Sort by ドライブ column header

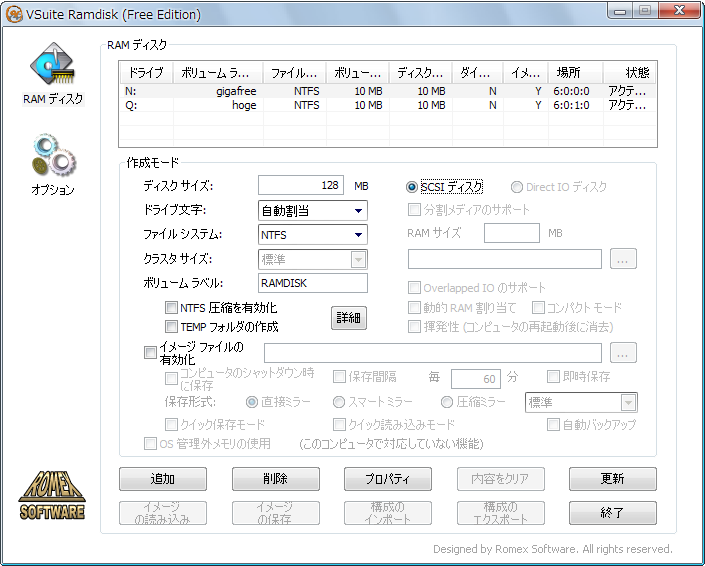pos(146,72)
